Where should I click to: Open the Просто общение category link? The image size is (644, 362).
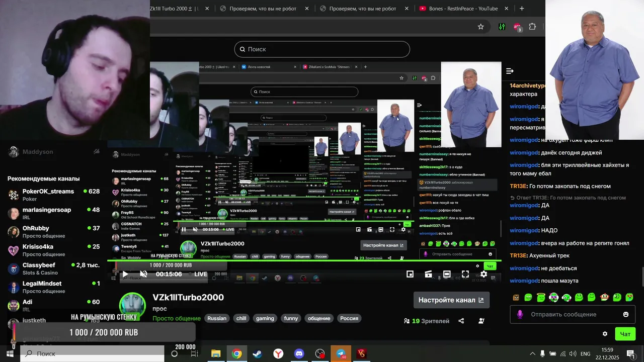(x=177, y=318)
